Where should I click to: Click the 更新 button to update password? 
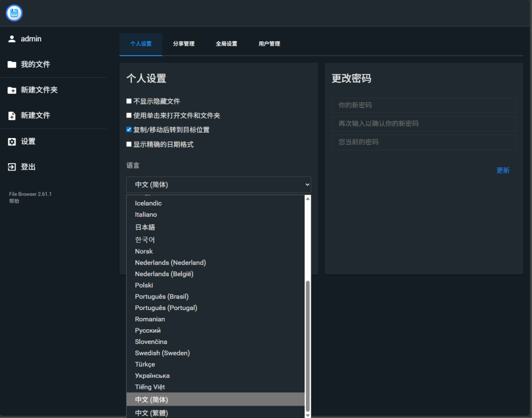503,170
